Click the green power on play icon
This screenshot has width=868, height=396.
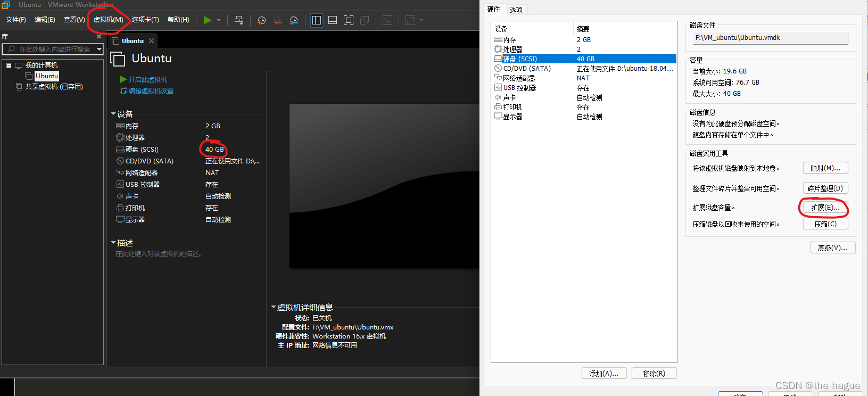tap(208, 20)
